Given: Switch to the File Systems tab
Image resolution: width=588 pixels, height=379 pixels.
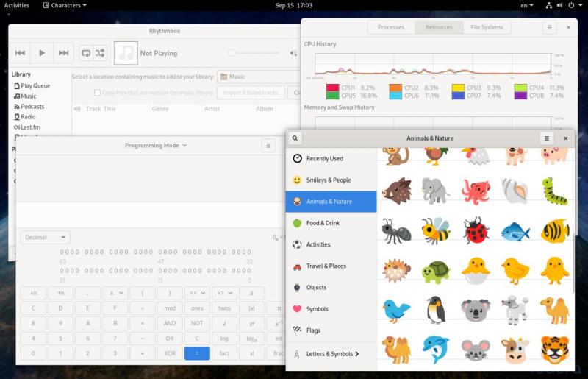Looking at the screenshot, I should [x=487, y=27].
